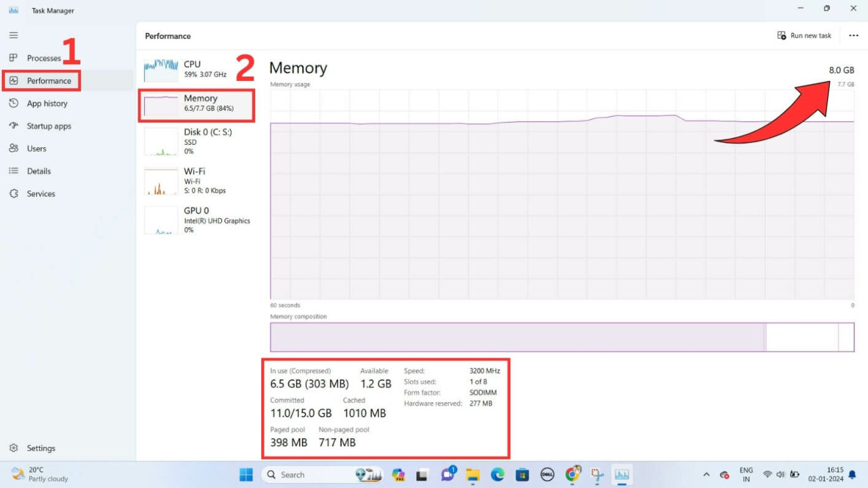The image size is (868, 488).
Task: Click the taskbar Search box
Action: click(312, 474)
